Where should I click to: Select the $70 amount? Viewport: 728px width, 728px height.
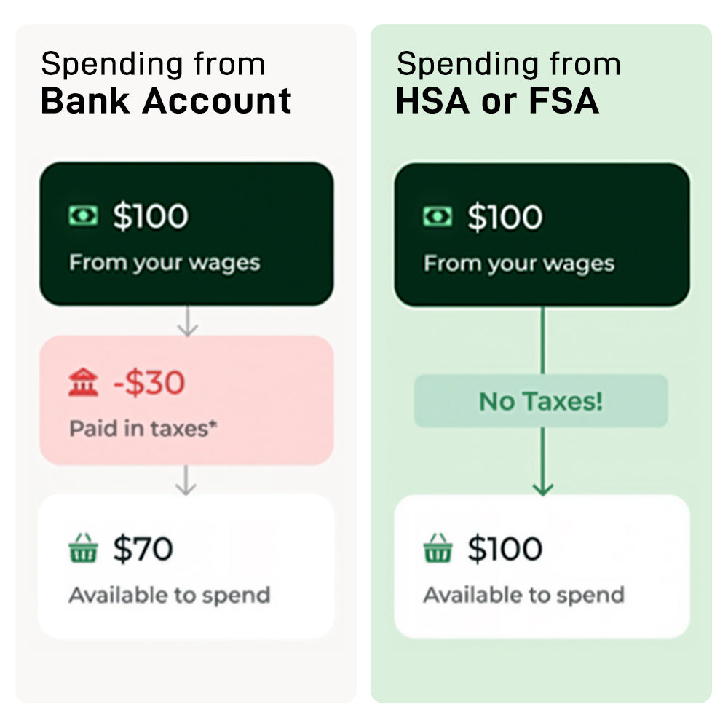pos(143,548)
